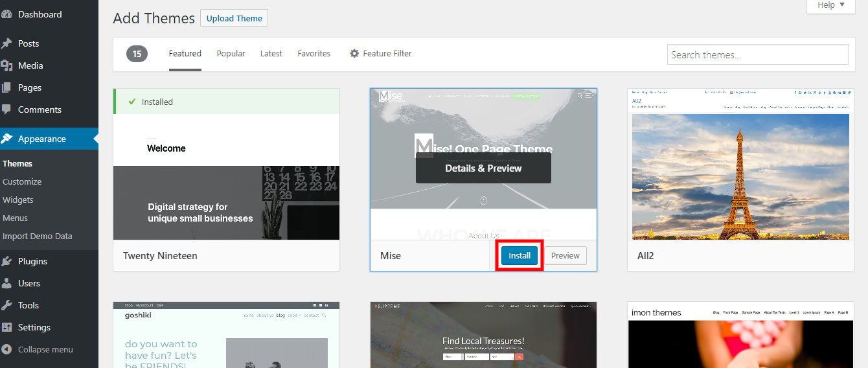Switch to the Latest themes tab
Viewport: 868px width, 368px height.
[271, 54]
